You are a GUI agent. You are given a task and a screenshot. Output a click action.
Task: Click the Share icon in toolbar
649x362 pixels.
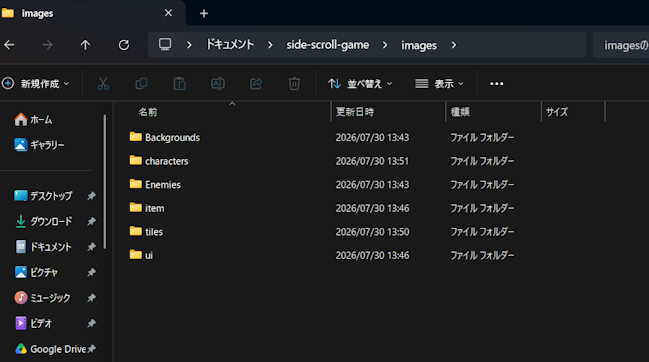[256, 84]
